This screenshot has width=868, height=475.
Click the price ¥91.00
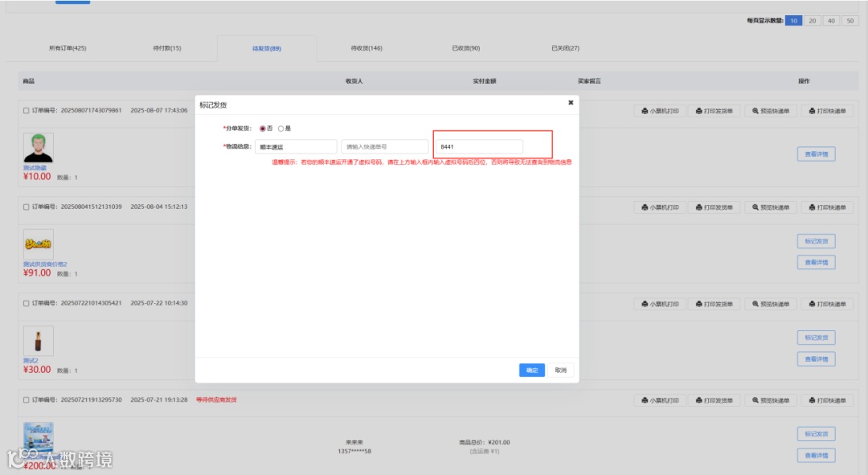coord(37,273)
